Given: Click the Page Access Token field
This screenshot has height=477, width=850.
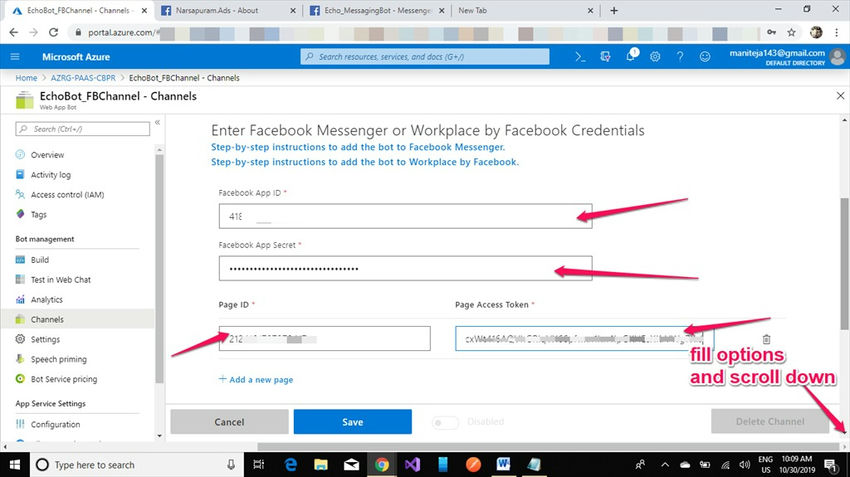Looking at the screenshot, I should tap(584, 339).
